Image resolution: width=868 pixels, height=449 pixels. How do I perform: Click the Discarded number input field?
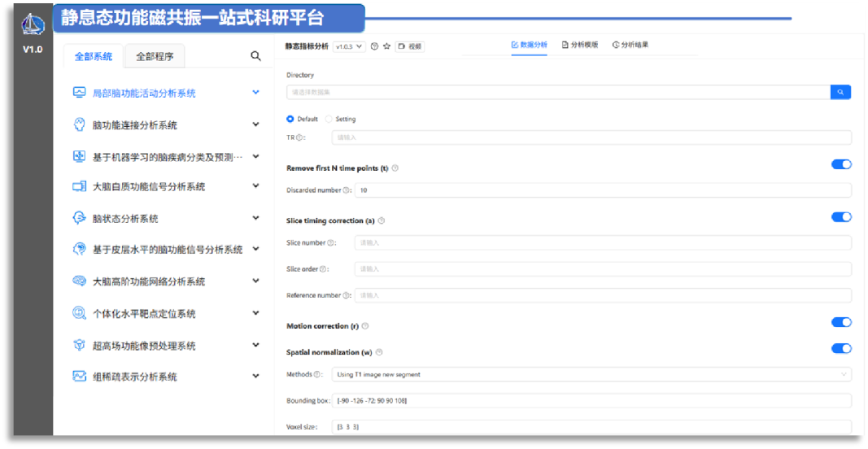pyautogui.click(x=602, y=190)
